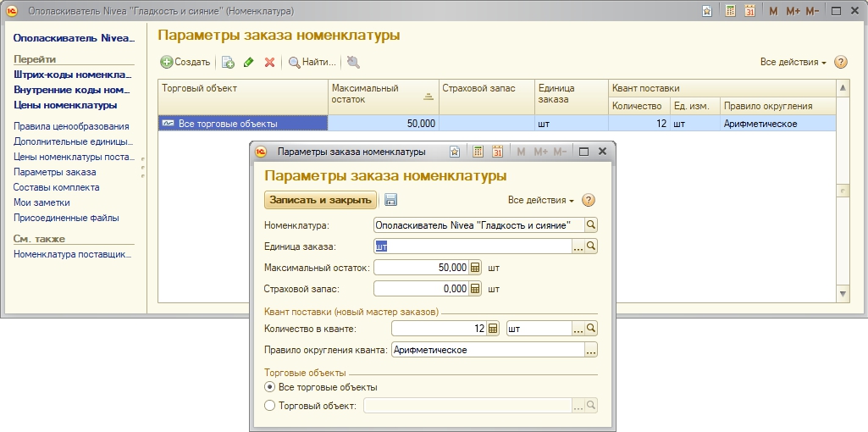Viewport: 868px width, 432px height.
Task: Open selection list for Правило округления кванта
Action: pyautogui.click(x=592, y=350)
